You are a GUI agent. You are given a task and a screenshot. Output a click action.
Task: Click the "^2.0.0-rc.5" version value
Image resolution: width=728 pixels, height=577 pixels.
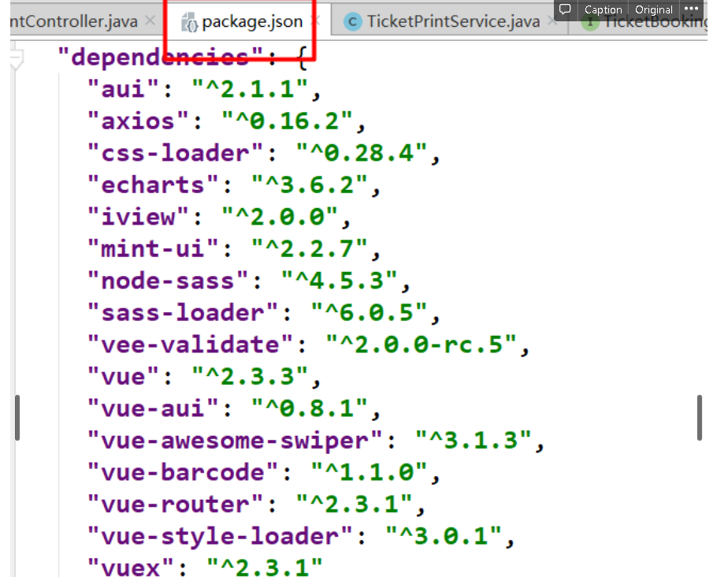(421, 344)
